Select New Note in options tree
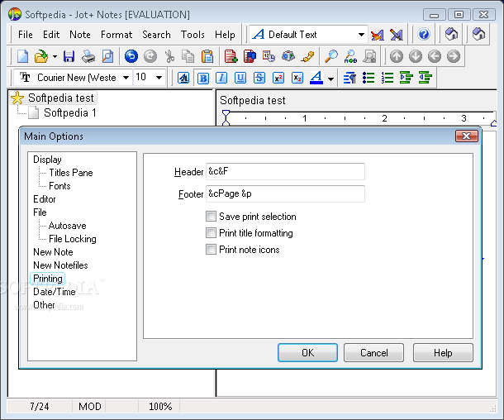Viewport: 504px width, 420px height. [53, 252]
